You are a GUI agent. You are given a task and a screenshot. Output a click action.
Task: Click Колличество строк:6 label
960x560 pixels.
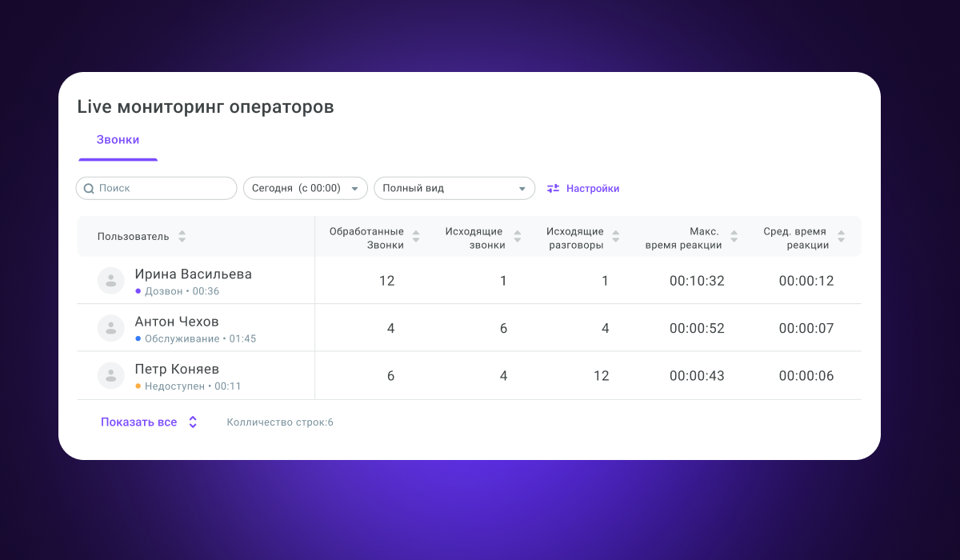[x=280, y=422]
